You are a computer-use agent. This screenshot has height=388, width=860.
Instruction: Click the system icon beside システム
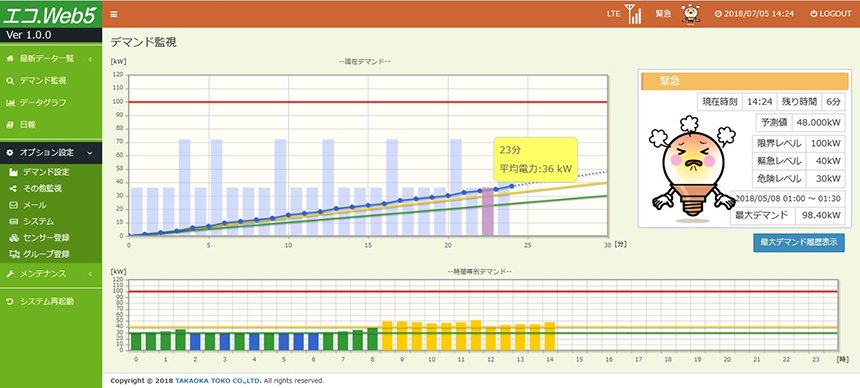coord(14,222)
